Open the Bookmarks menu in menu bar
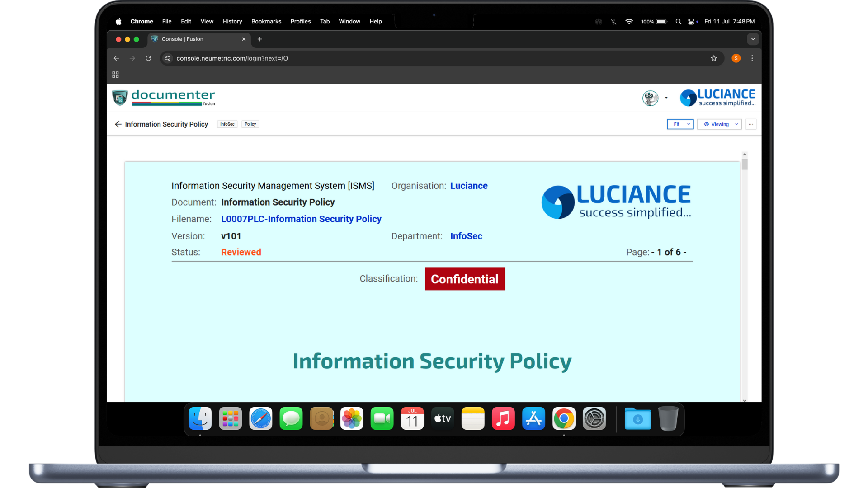 tap(266, 21)
